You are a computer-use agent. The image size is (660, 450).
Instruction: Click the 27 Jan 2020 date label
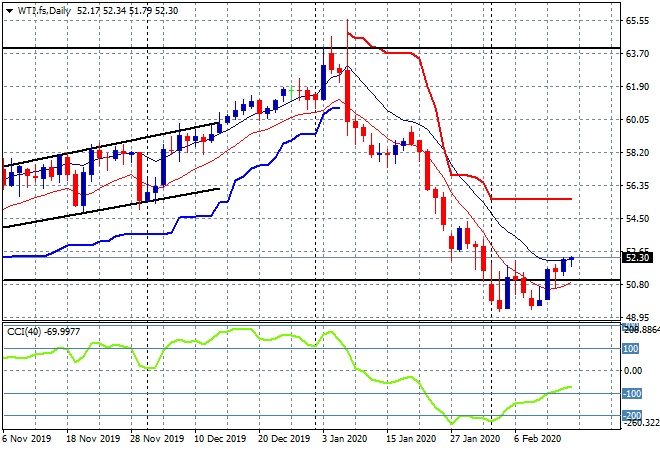pos(475,439)
